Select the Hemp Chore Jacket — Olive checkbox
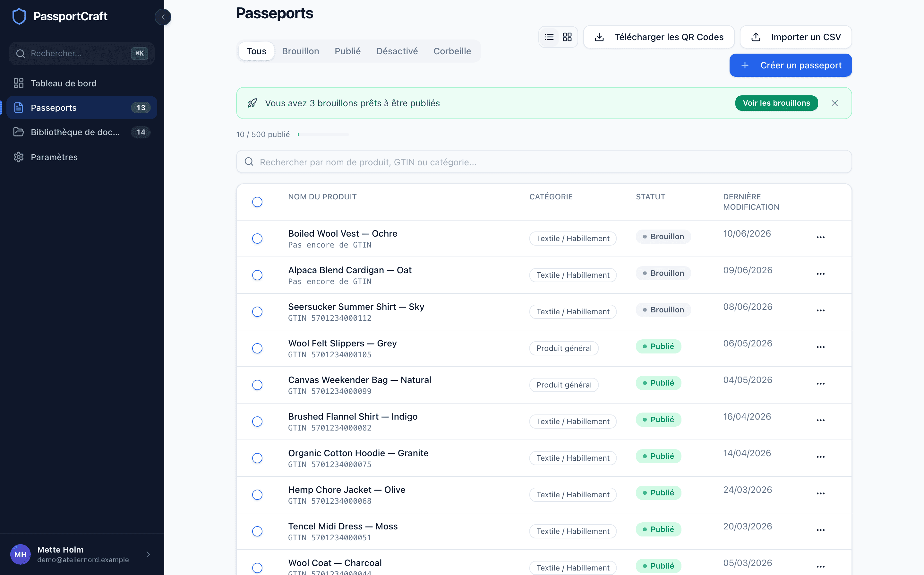Viewport: 924px width, 575px height. [257, 495]
